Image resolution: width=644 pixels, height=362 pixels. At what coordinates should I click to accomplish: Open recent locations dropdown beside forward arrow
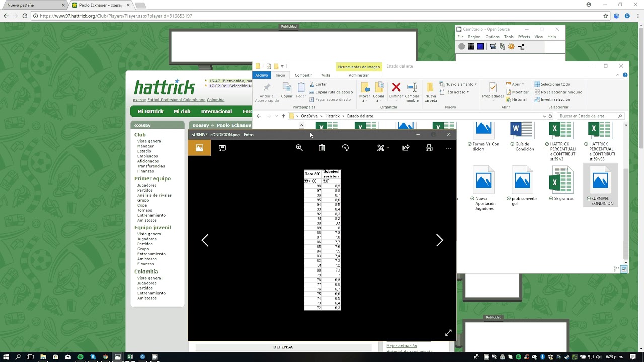click(x=276, y=116)
